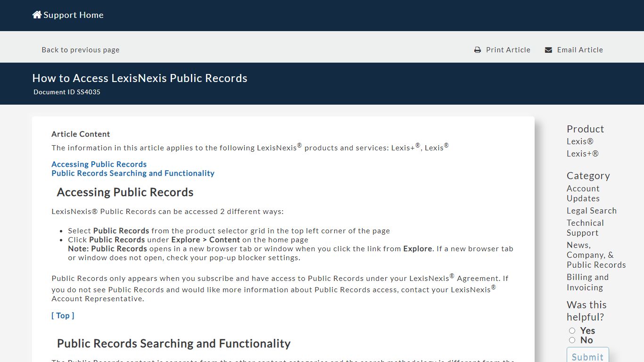
Task: Submit the helpfulness feedback
Action: 587,357
